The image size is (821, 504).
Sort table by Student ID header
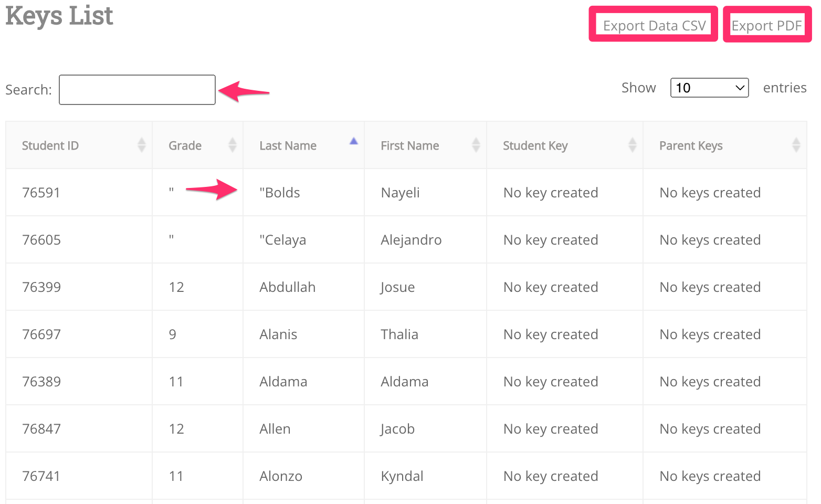click(x=50, y=145)
